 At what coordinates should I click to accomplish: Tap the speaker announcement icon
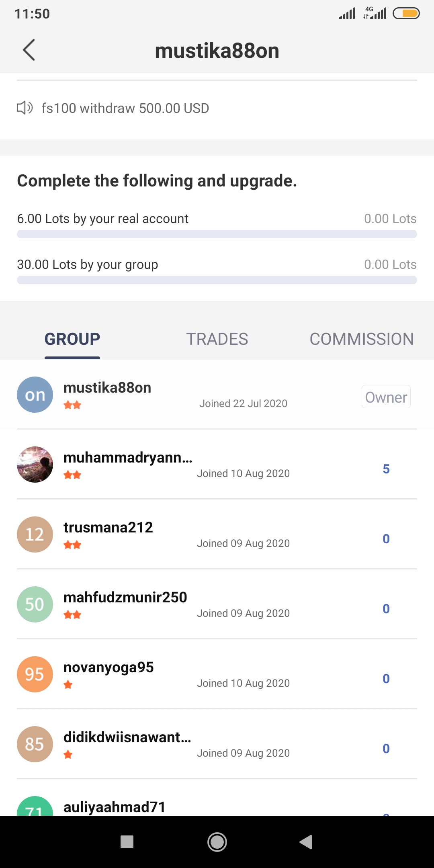click(x=25, y=108)
